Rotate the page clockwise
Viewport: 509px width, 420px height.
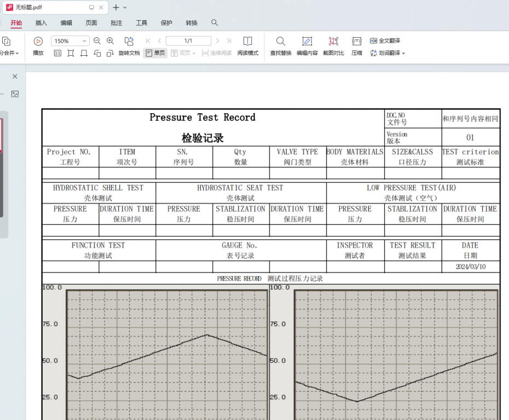(110, 53)
